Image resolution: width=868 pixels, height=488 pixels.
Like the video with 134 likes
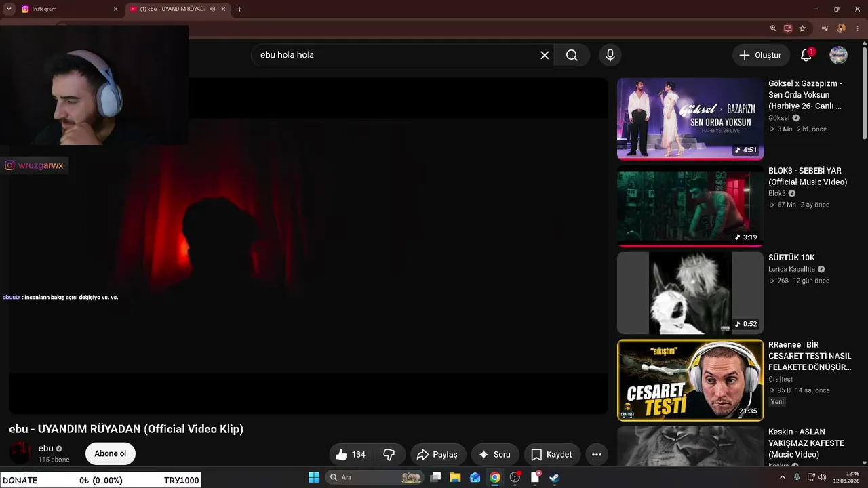(x=351, y=454)
